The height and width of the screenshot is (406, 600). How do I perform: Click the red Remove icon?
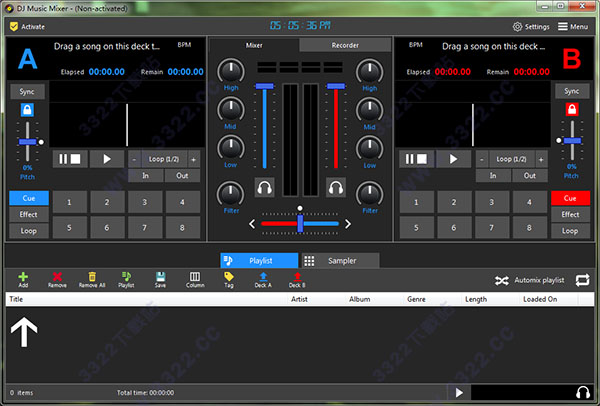point(57,277)
